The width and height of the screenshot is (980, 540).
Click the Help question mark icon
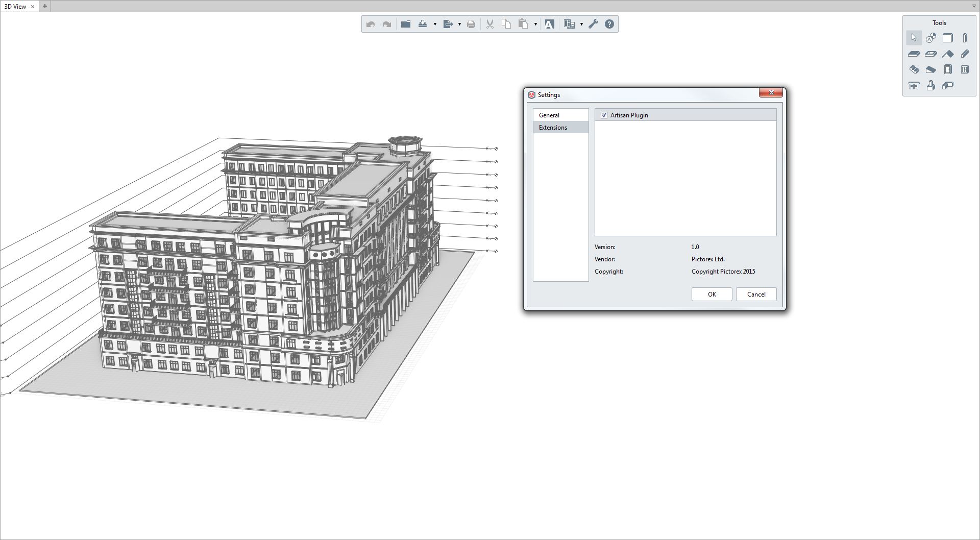pos(609,23)
